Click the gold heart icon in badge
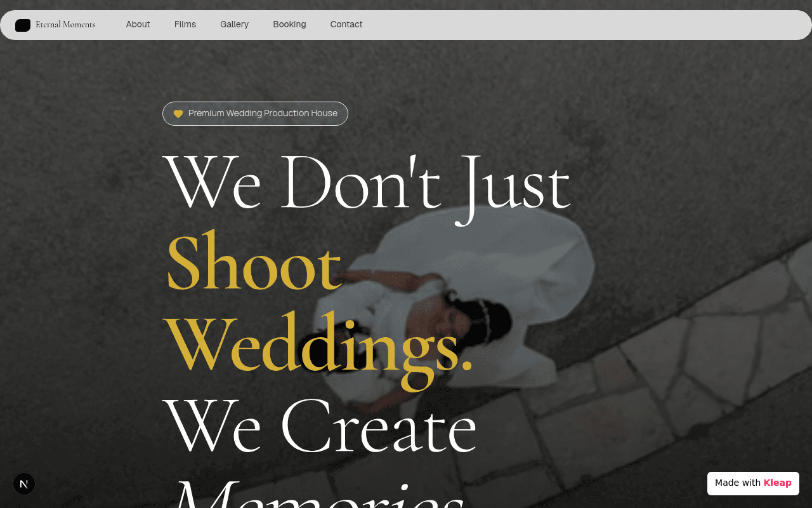This screenshot has height=508, width=812. pos(178,114)
